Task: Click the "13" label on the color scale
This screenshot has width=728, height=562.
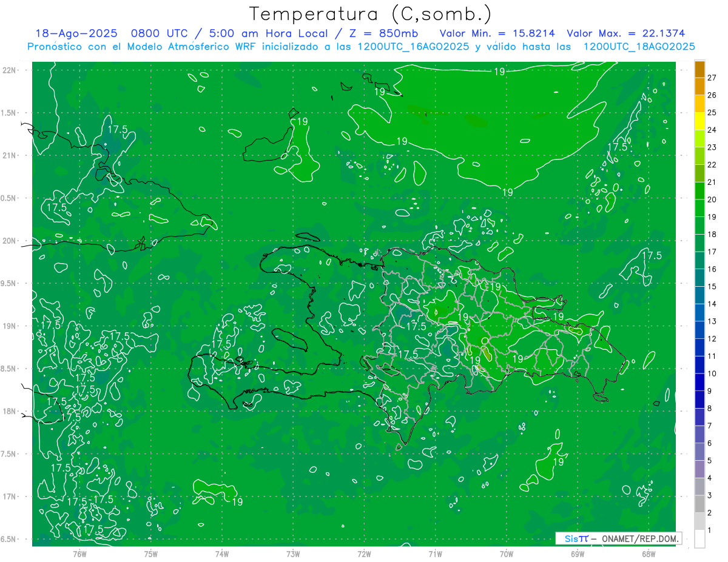Action: click(712, 321)
